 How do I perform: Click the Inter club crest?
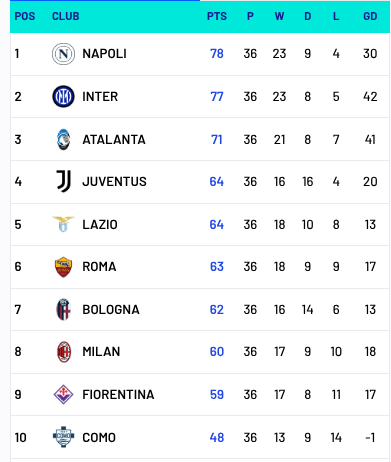(x=63, y=97)
